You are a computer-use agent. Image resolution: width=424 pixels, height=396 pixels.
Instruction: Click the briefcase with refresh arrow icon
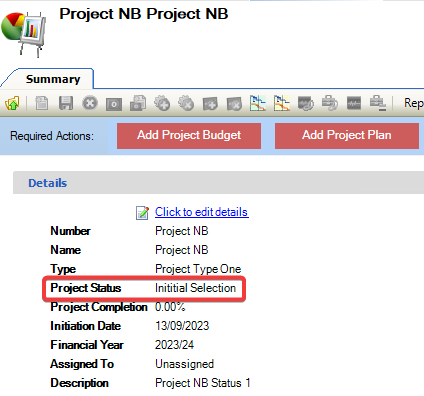point(330,103)
